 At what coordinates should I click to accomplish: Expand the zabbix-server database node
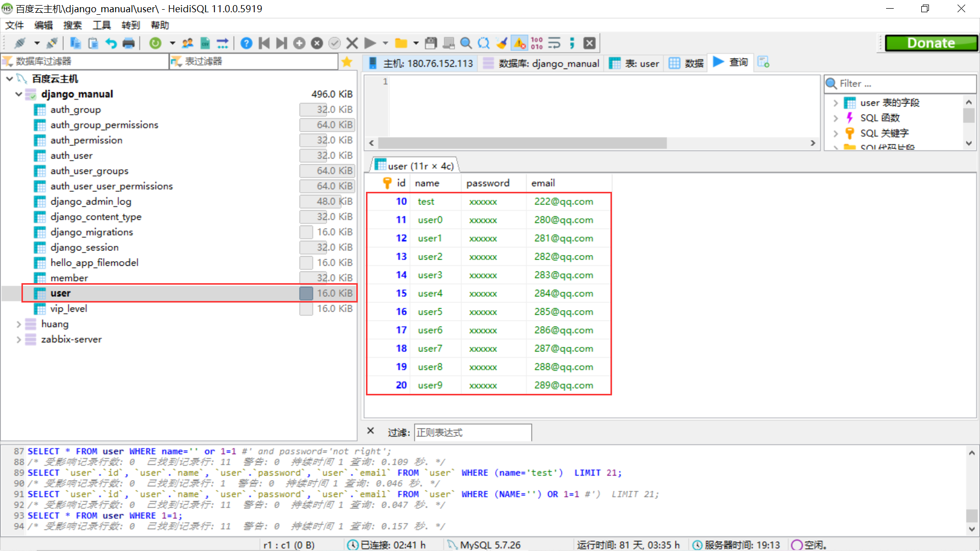point(19,339)
